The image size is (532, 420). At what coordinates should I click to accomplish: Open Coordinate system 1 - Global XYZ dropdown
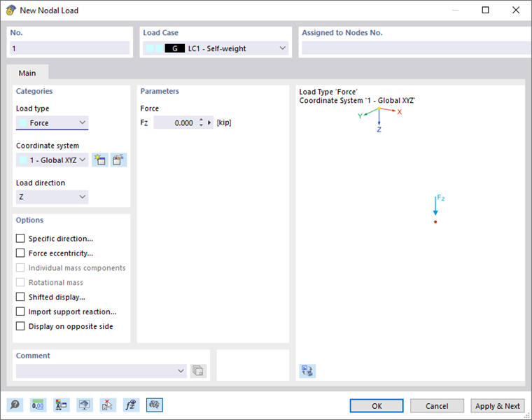(52, 160)
